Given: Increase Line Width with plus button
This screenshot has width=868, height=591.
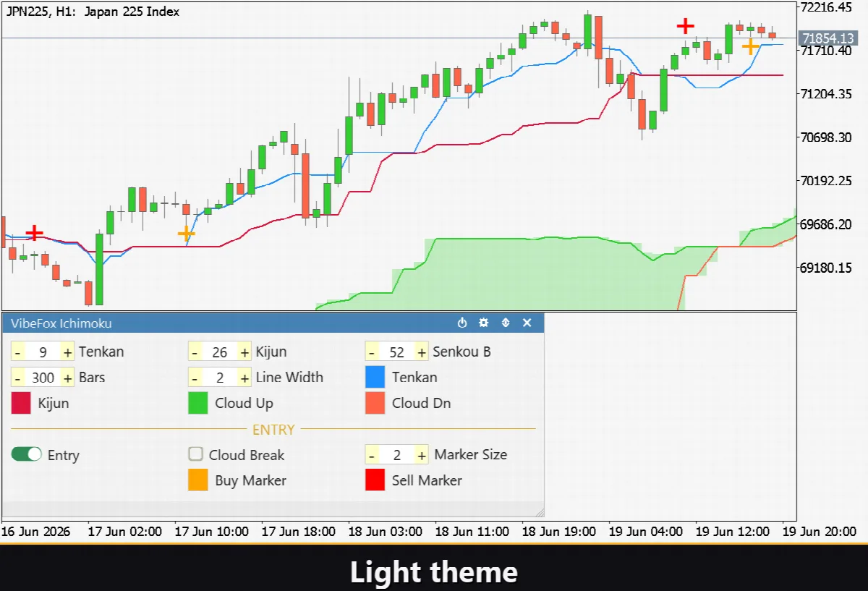Looking at the screenshot, I should [x=244, y=378].
